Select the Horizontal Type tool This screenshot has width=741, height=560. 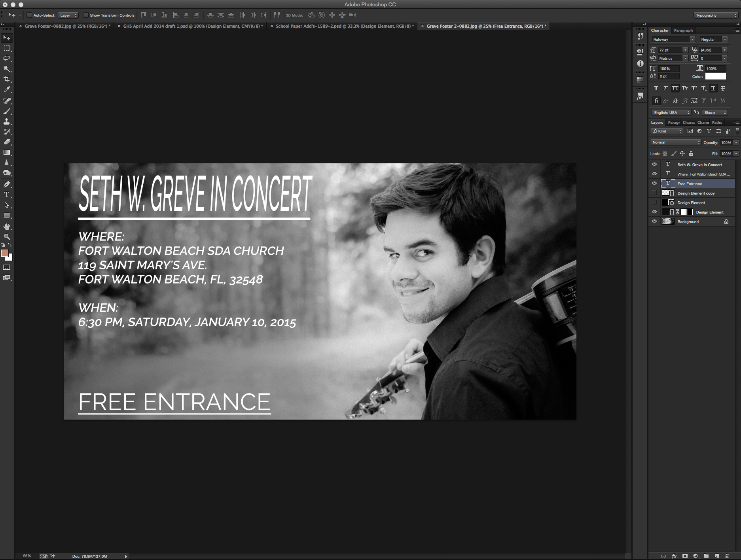pyautogui.click(x=7, y=195)
